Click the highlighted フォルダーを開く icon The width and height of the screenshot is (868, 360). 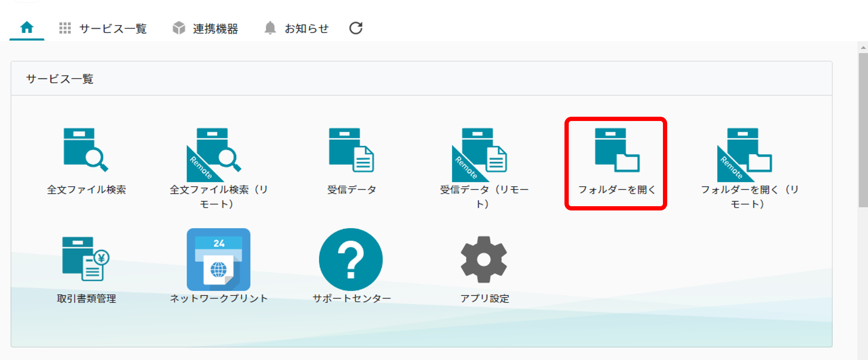tap(616, 150)
